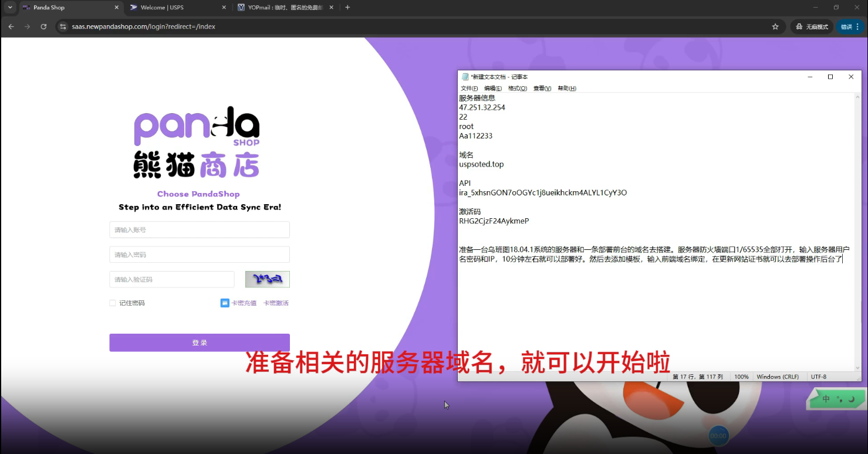Open the 编辑(E) menu in Notepad
Viewport: 868px width, 454px height.
coord(493,89)
